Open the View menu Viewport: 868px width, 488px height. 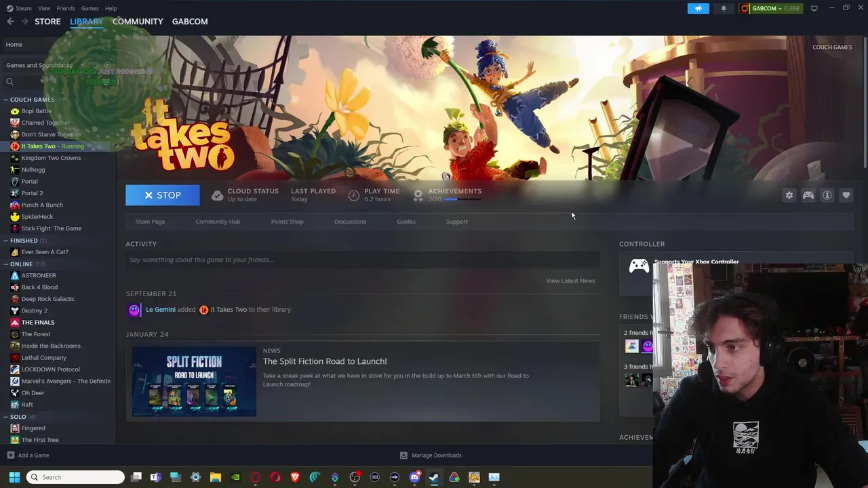tap(44, 8)
